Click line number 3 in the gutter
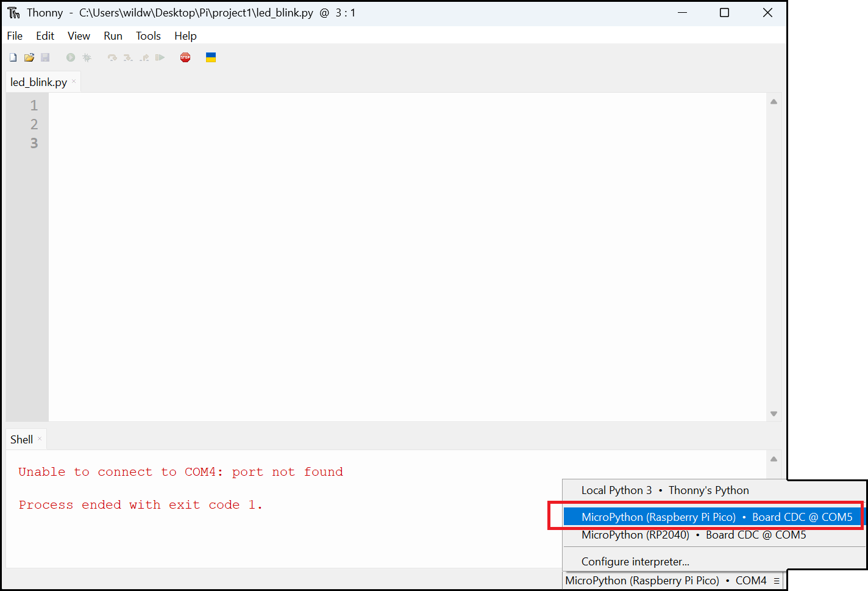This screenshot has height=591, width=868. [x=34, y=143]
